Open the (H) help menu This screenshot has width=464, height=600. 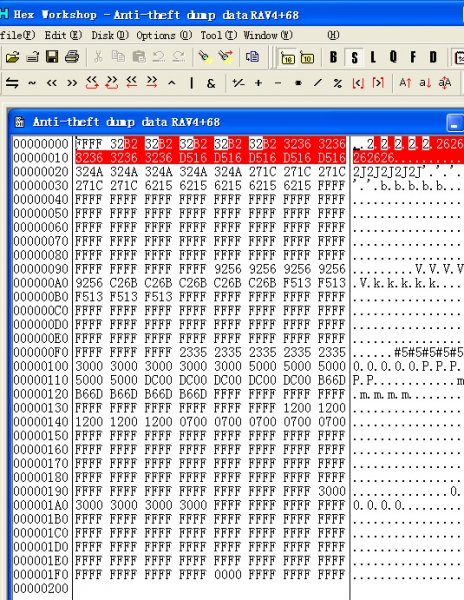333,35
